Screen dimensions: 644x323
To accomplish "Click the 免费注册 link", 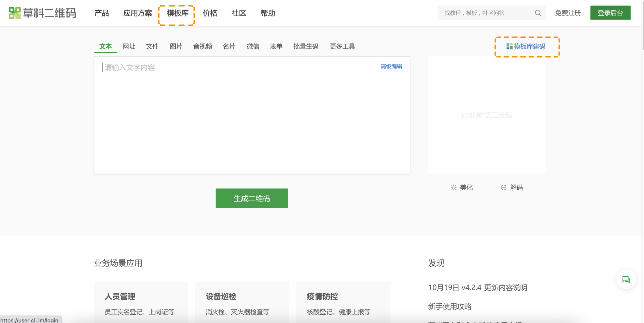I will tap(568, 13).
